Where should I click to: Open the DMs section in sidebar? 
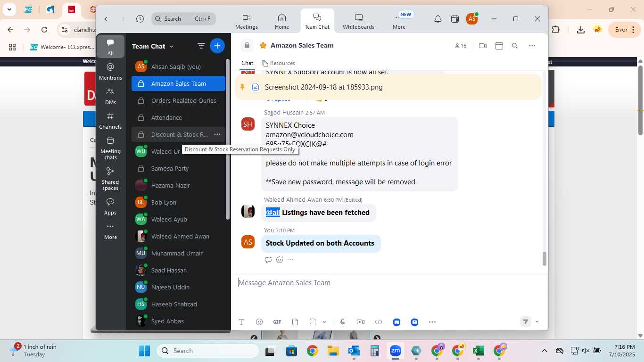click(x=110, y=96)
